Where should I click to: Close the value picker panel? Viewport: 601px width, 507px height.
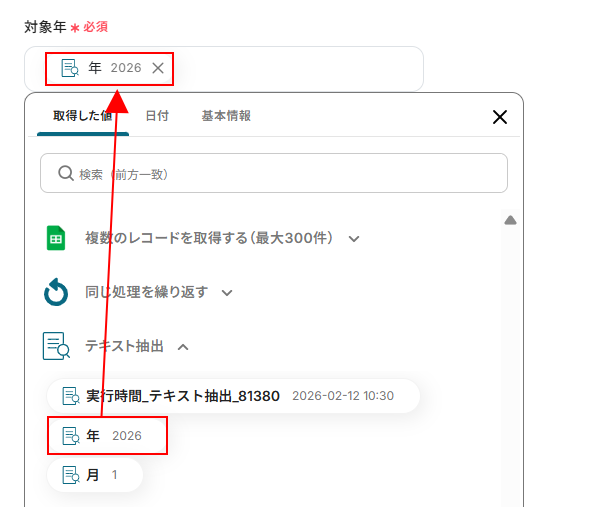coord(500,117)
